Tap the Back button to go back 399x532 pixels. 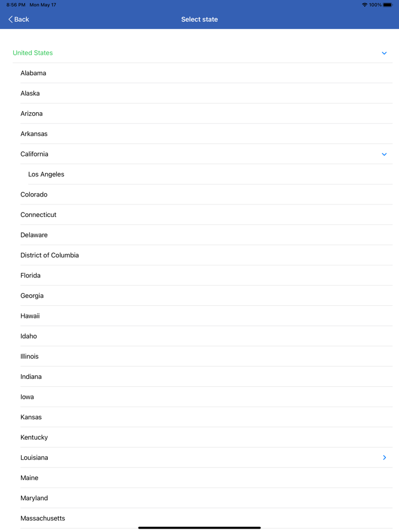click(17, 19)
